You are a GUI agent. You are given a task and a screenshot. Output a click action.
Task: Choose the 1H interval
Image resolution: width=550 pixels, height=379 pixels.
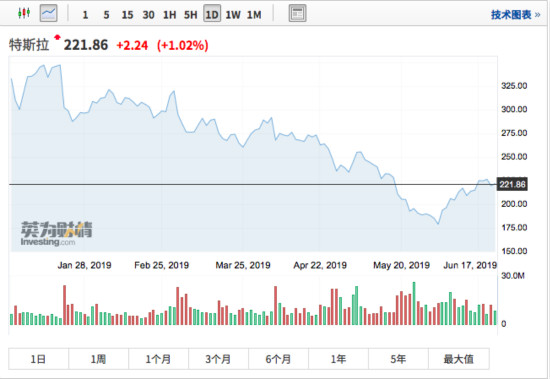pos(169,15)
